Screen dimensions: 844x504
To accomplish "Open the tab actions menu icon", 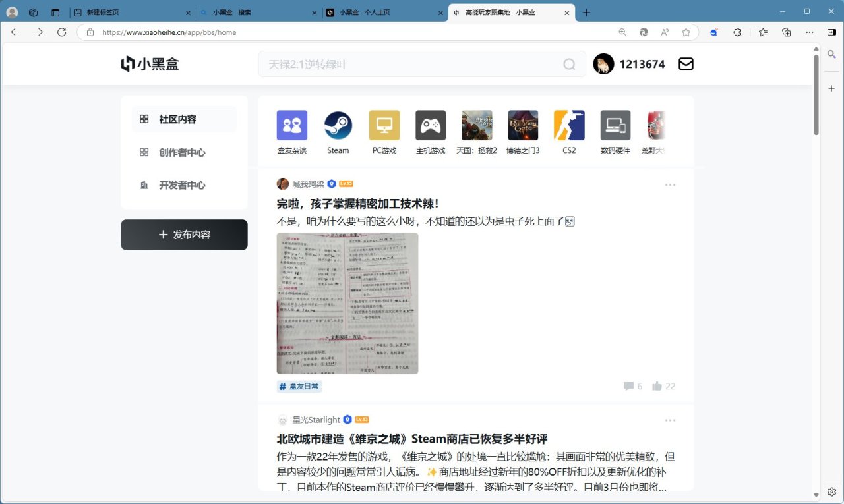I will pyautogui.click(x=55, y=13).
